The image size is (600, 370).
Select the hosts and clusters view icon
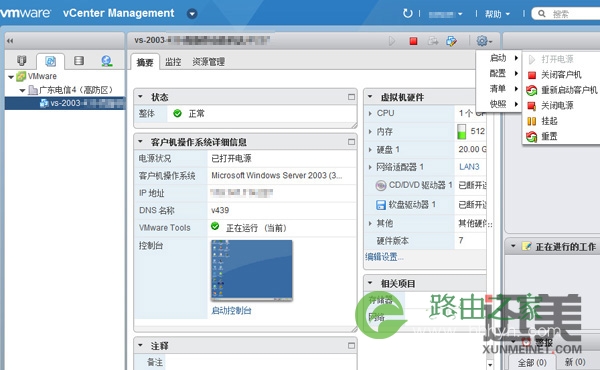click(22, 60)
